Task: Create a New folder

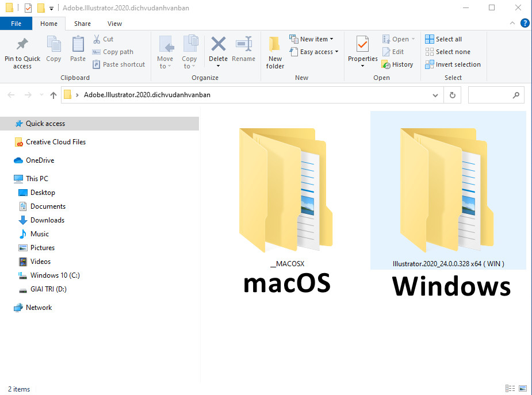Action: 275,53
